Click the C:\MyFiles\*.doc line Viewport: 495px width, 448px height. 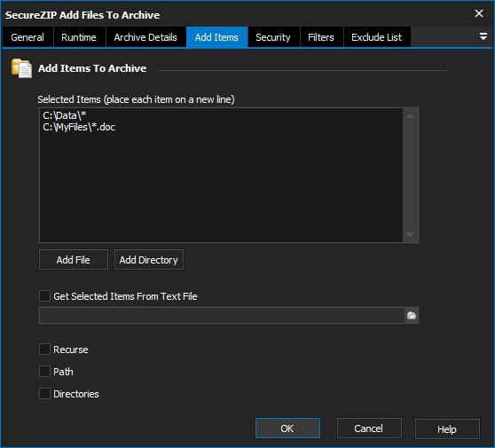[79, 127]
